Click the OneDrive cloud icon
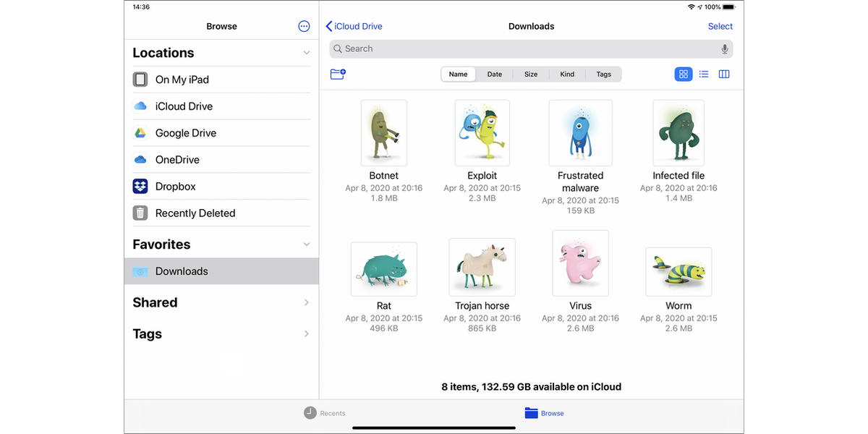This screenshot has height=434, width=868. pos(140,160)
